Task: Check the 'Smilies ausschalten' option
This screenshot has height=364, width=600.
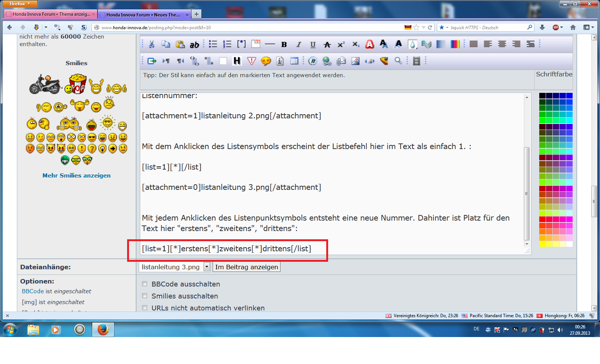Action: [x=145, y=296]
